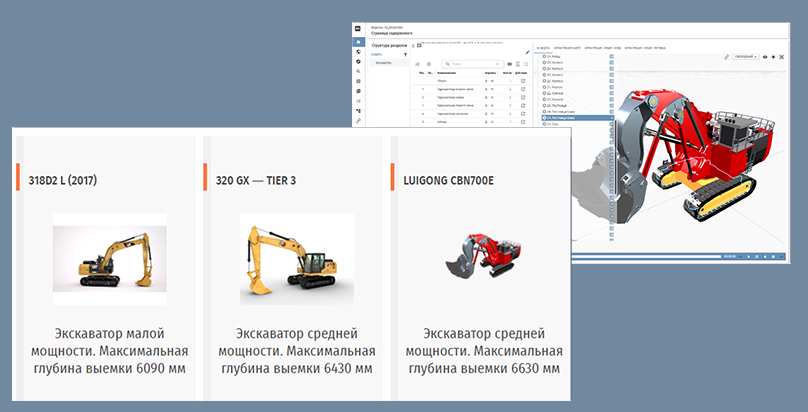808x412 pixels.
Task: Click the rotate icon left of the Свободный dropdown
Action: [726, 57]
